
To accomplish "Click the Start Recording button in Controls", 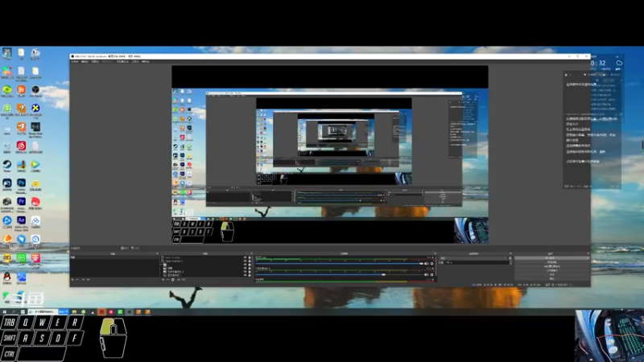I will pyautogui.click(x=551, y=262).
